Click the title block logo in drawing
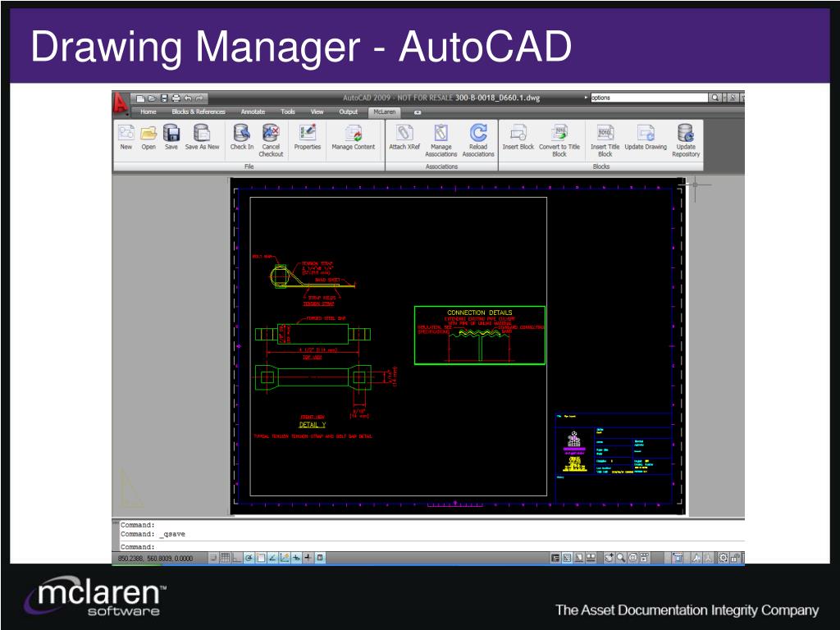This screenshot has width=840, height=630. tap(574, 450)
